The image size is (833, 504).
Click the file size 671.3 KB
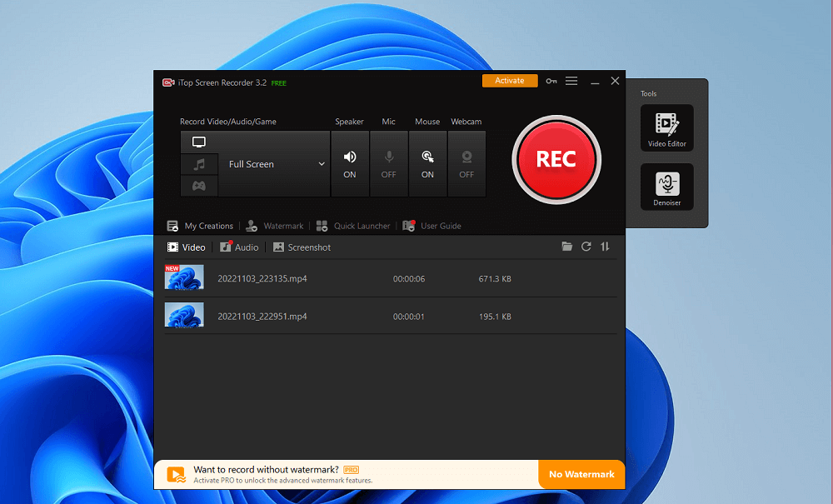point(495,279)
